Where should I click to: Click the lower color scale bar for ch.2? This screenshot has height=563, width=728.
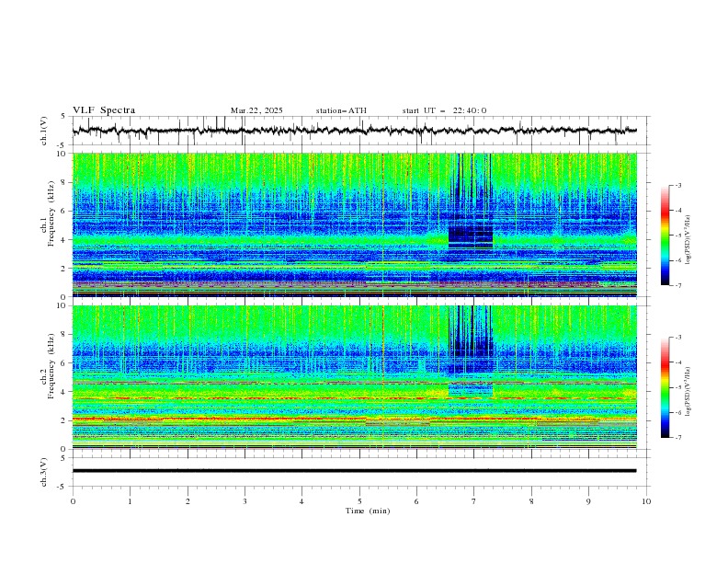pos(665,387)
